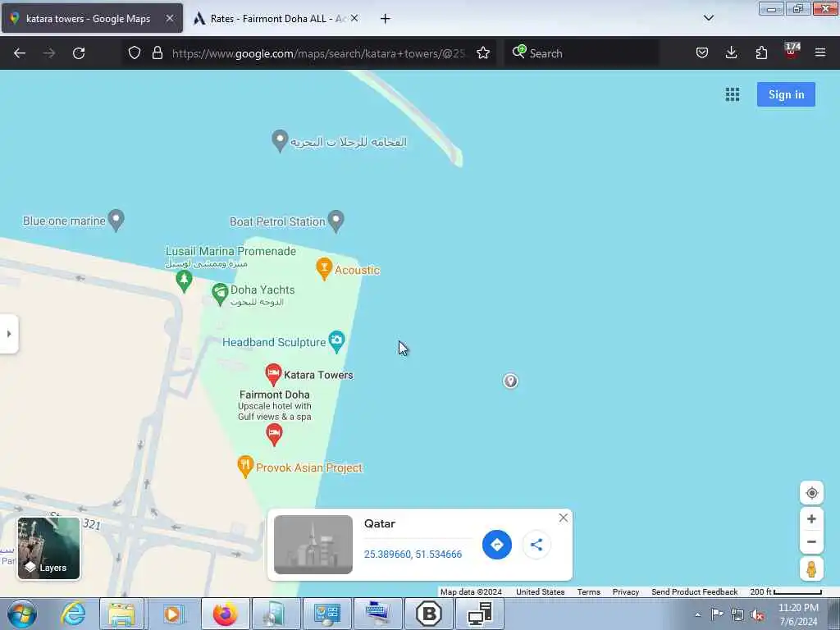
Task: Click the Fairmont Doha hotel marker
Action: (x=274, y=435)
